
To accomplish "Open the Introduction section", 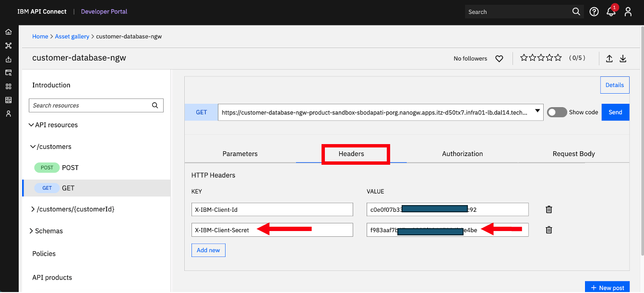I will click(51, 85).
